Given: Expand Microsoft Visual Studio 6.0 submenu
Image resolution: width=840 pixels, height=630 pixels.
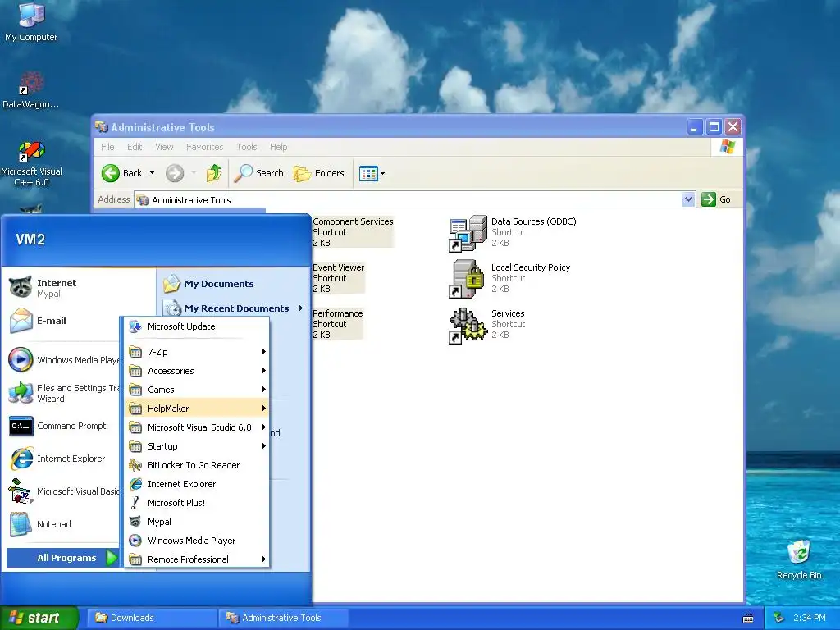Looking at the screenshot, I should point(197,427).
